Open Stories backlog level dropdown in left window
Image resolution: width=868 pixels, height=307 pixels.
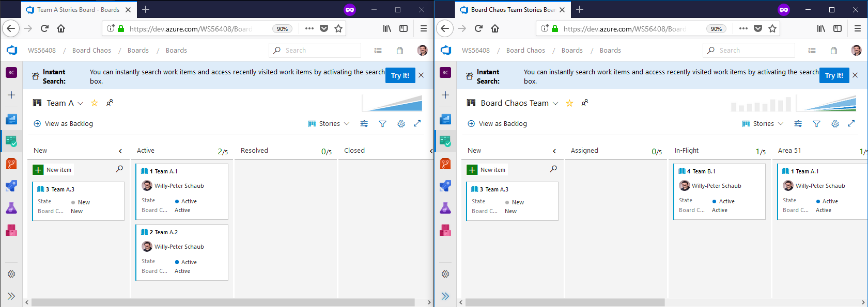pos(329,124)
